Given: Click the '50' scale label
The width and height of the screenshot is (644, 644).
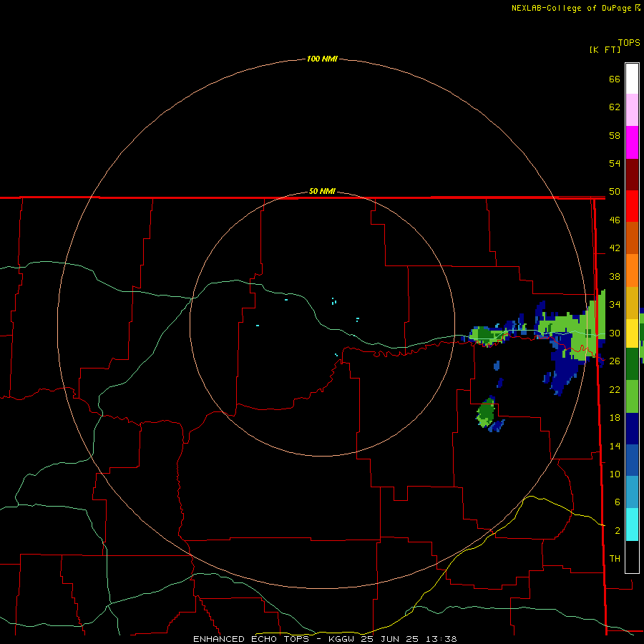Looking at the screenshot, I should pos(615,192).
